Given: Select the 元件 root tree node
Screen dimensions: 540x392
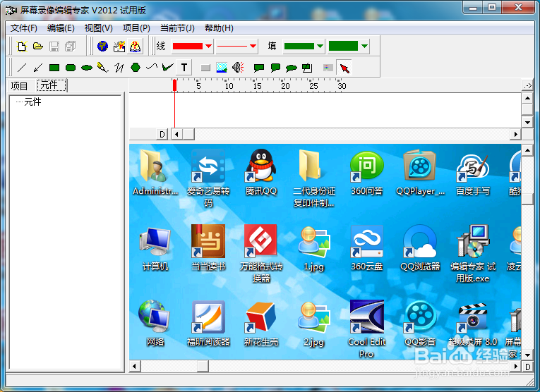Looking at the screenshot, I should pos(32,102).
